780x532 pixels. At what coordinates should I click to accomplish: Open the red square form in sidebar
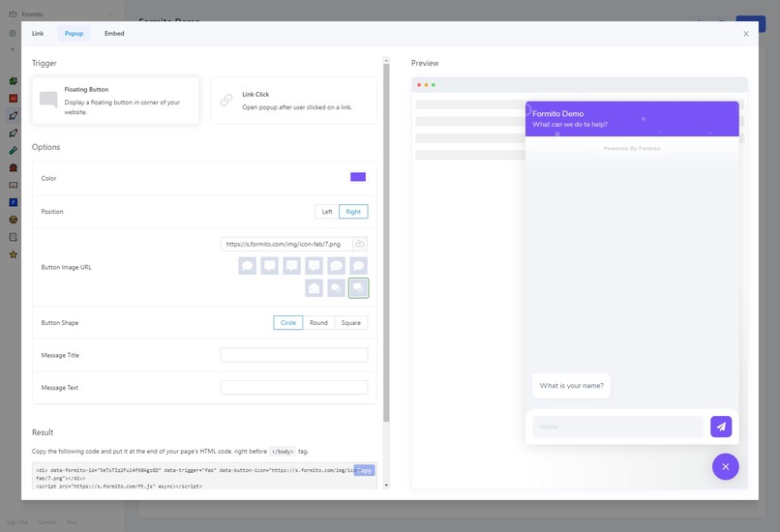coord(14,99)
